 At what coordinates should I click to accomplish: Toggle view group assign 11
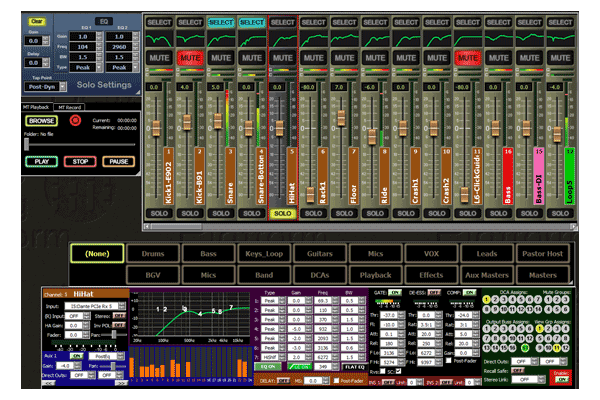[556, 348]
